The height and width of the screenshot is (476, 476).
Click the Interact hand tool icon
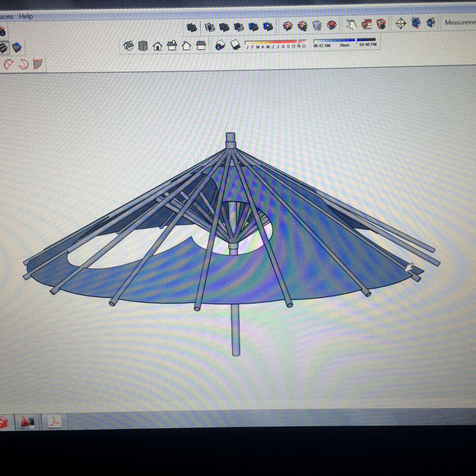(x=351, y=24)
